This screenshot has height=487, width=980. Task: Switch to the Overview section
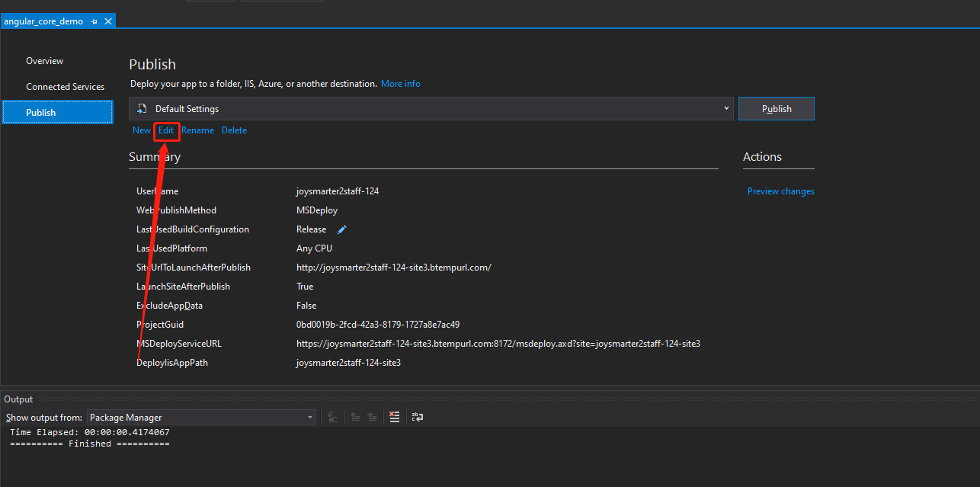(x=44, y=60)
